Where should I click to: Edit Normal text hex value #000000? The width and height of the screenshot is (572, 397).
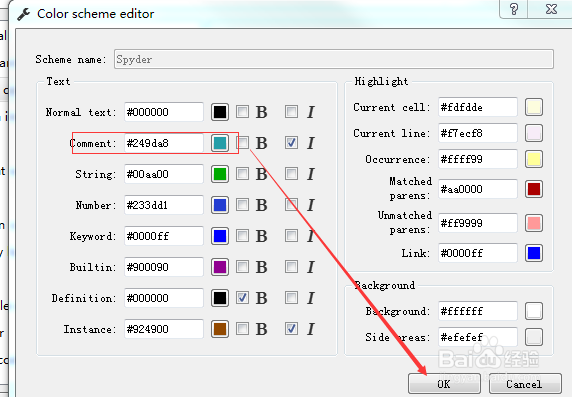pos(164,112)
